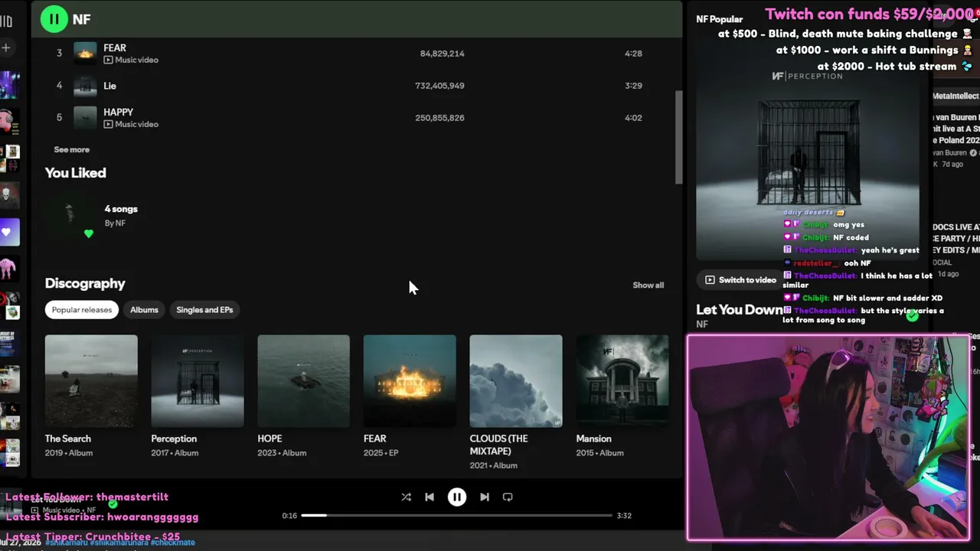Click the NF Popular heading in right panel
Viewport: 980px width, 551px height.
click(720, 19)
